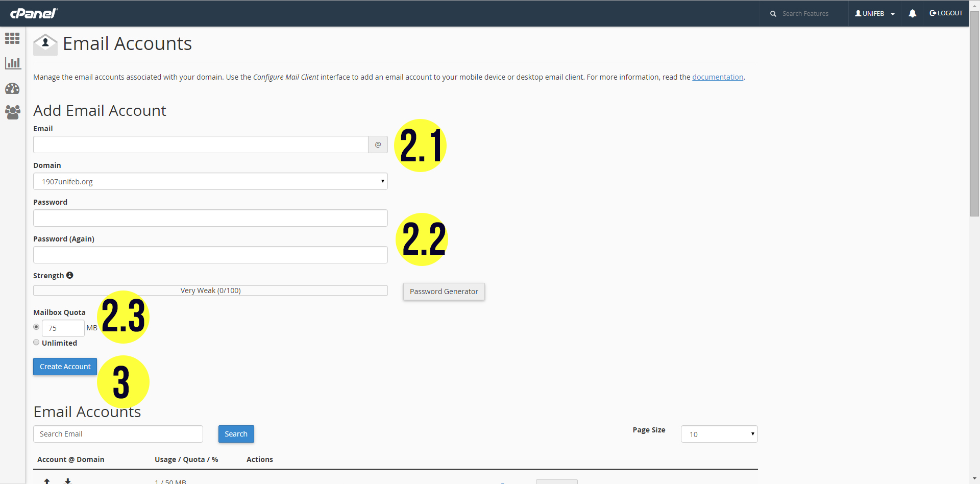The image size is (980, 484).
Task: Select the 75 MB mailbox quota radio
Action: (x=36, y=327)
